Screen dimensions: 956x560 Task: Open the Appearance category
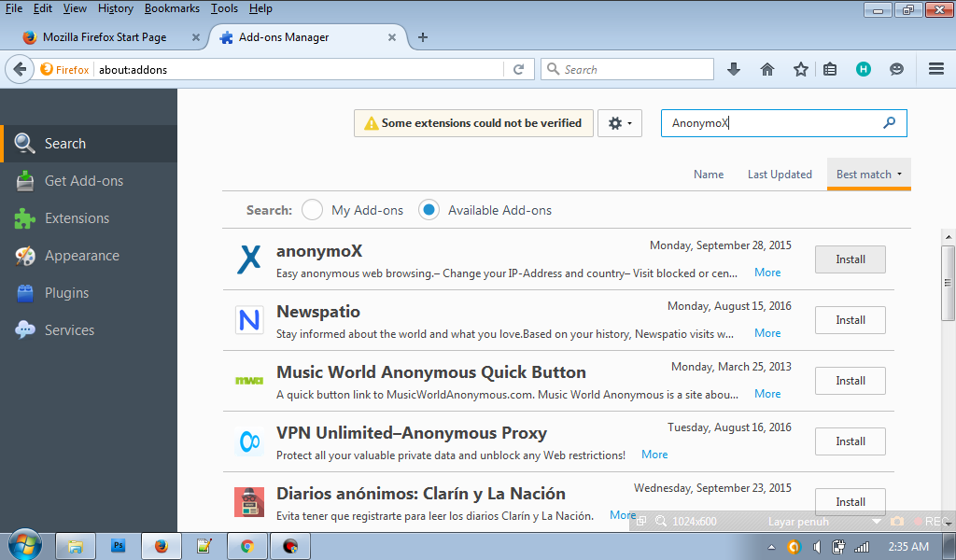point(89,256)
